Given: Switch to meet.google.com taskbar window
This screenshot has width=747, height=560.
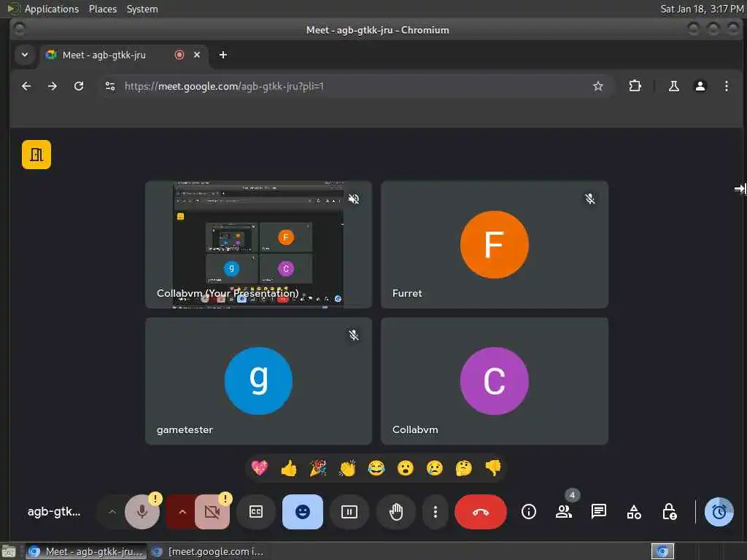Looking at the screenshot, I should [x=208, y=551].
